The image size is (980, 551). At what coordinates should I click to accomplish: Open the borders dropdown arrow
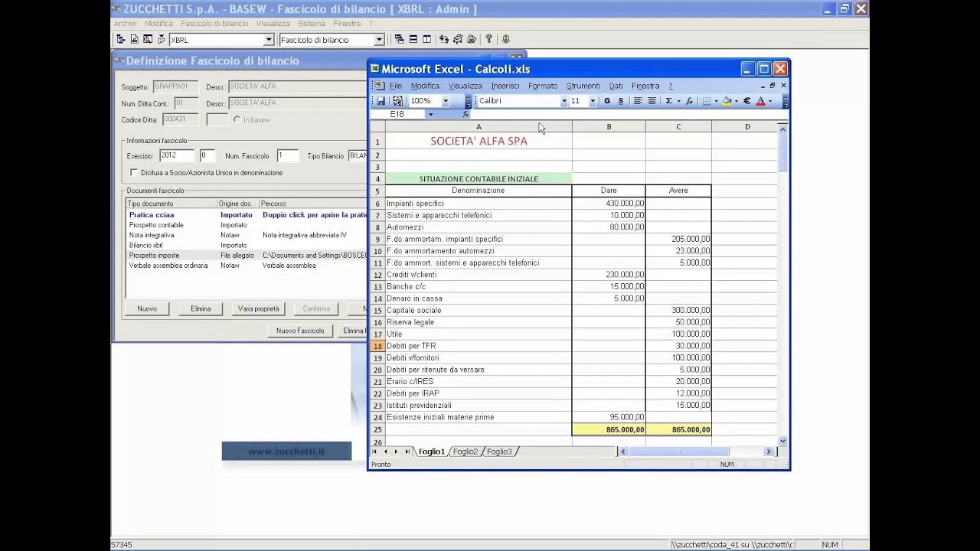[716, 101]
